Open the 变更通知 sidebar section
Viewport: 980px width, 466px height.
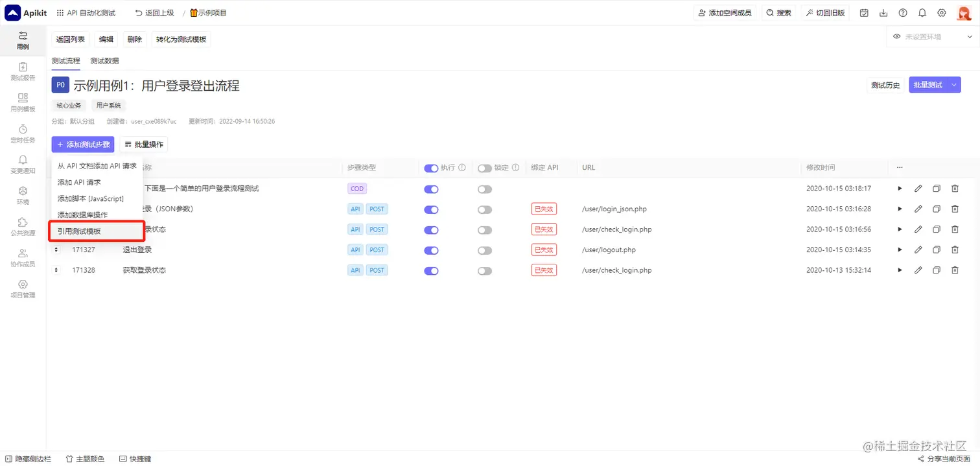pyautogui.click(x=23, y=165)
